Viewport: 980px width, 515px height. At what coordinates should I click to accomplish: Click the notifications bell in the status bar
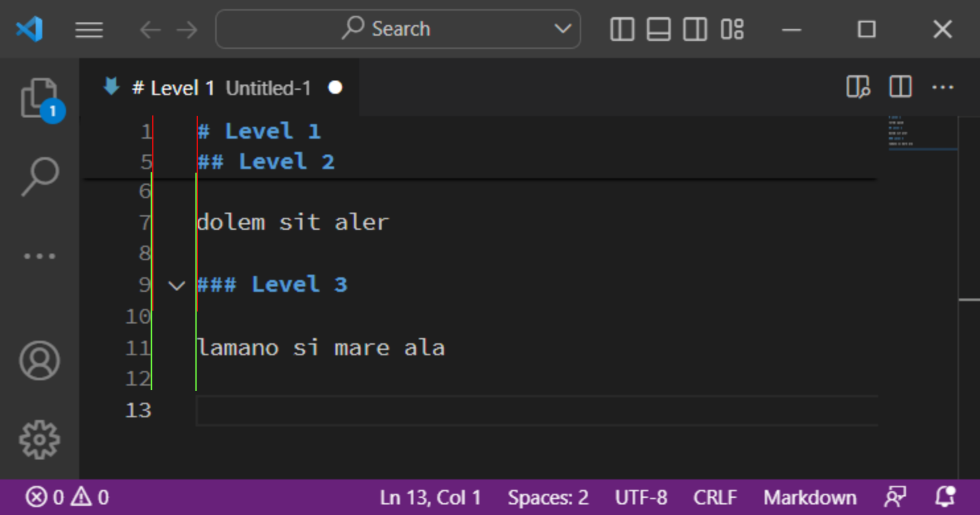[x=946, y=497]
